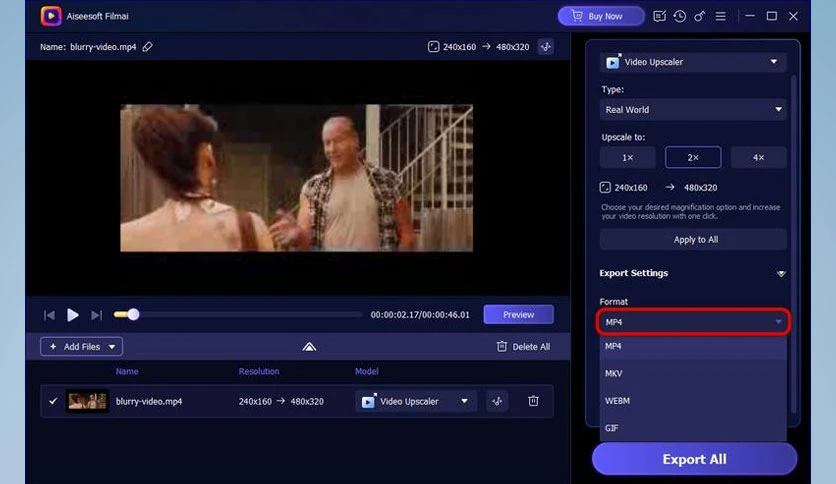Click the Aiseesoft Filmai logo icon
This screenshot has width=836, height=484.
(51, 16)
